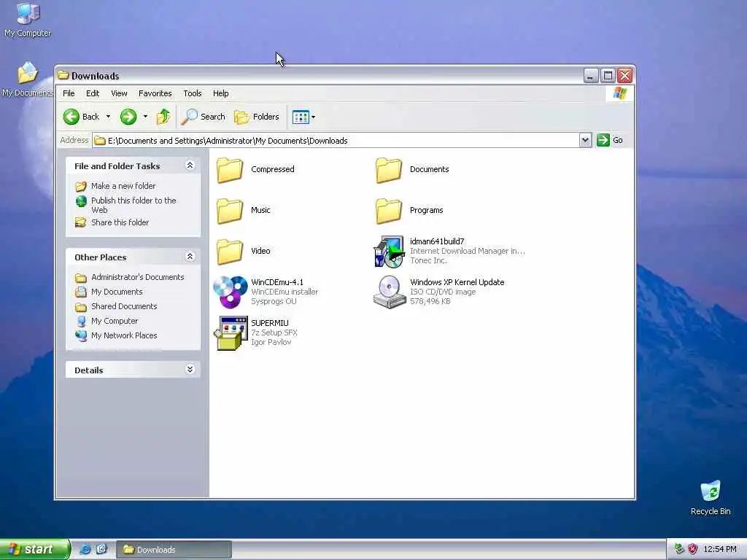Click the 'Internet Download Manager in...' description text
Image resolution: width=747 pixels, height=560 pixels.
point(468,251)
